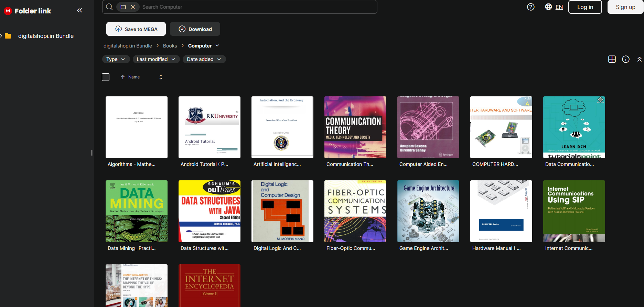The image size is (644, 307).
Task: Switch to thumbnail grid view icon
Action: (612, 59)
